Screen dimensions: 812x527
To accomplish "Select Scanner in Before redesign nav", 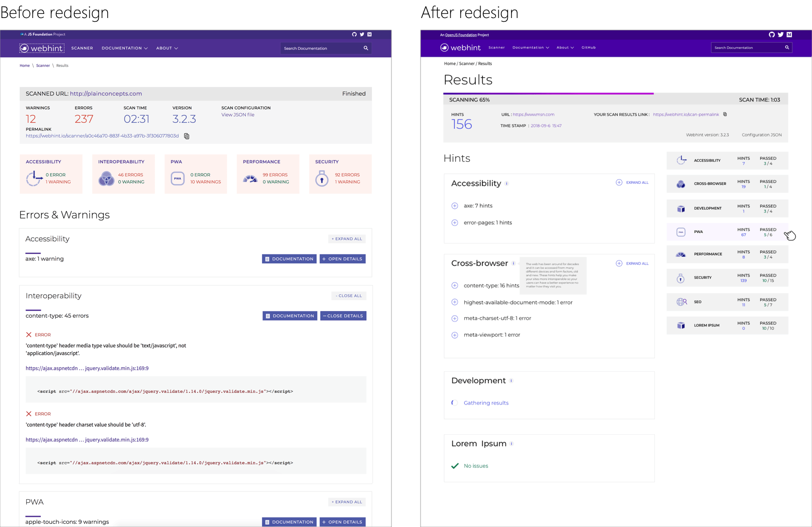I will click(x=82, y=48).
